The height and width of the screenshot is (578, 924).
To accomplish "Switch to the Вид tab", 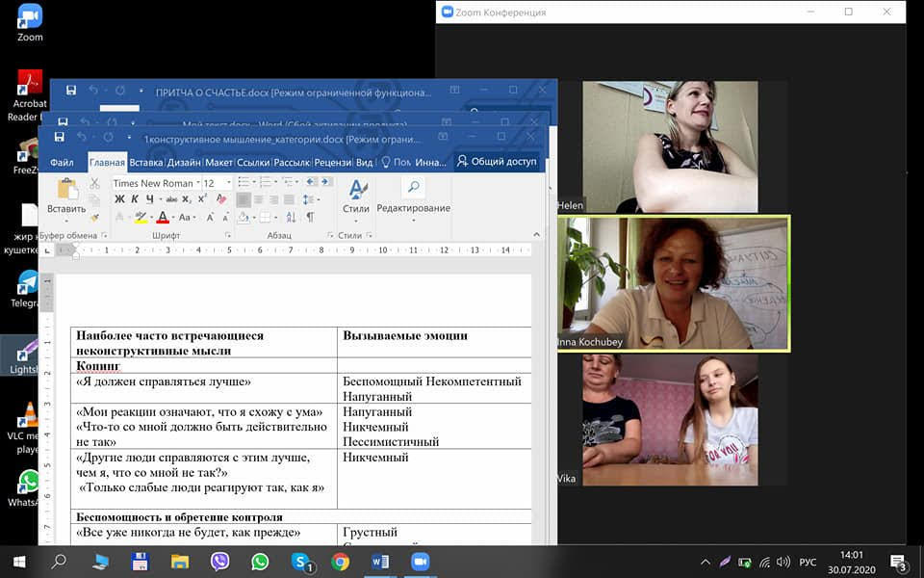I will 364,162.
